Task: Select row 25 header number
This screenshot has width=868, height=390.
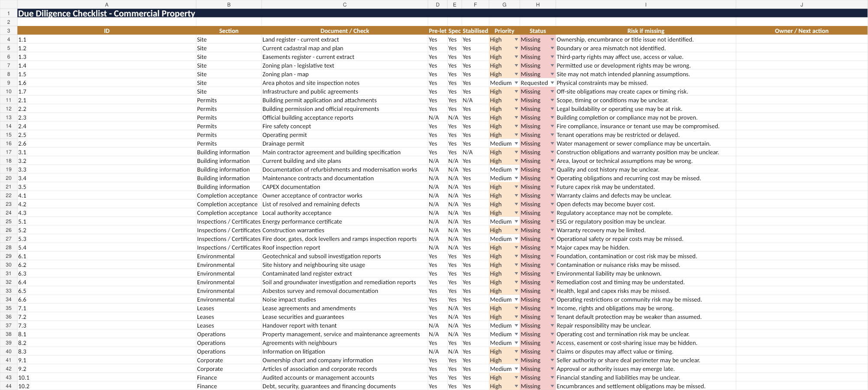Action: coord(9,221)
